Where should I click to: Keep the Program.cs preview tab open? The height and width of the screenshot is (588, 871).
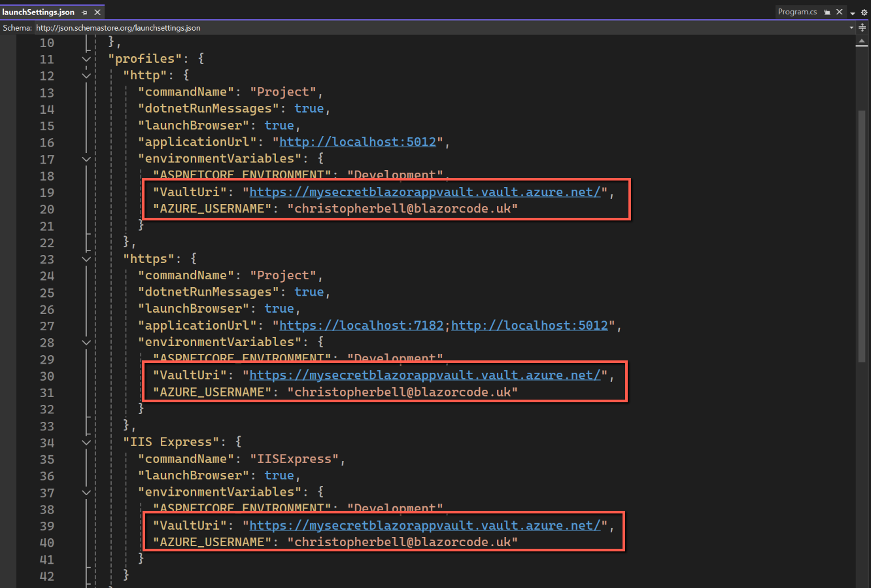(827, 12)
